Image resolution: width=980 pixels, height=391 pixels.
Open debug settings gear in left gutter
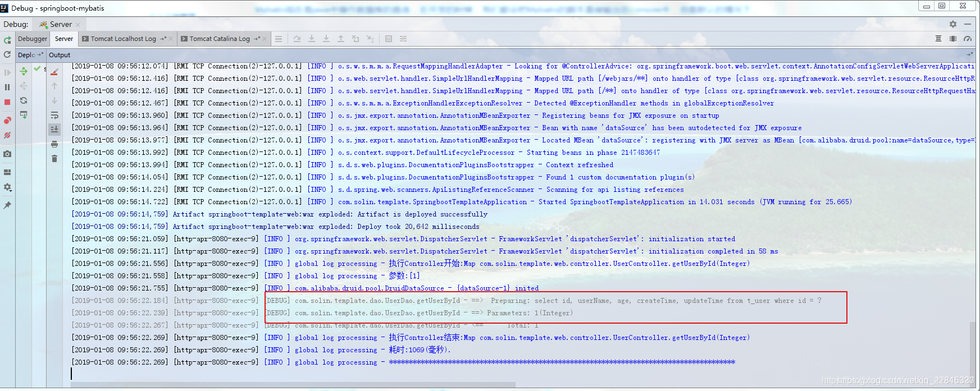(7, 187)
